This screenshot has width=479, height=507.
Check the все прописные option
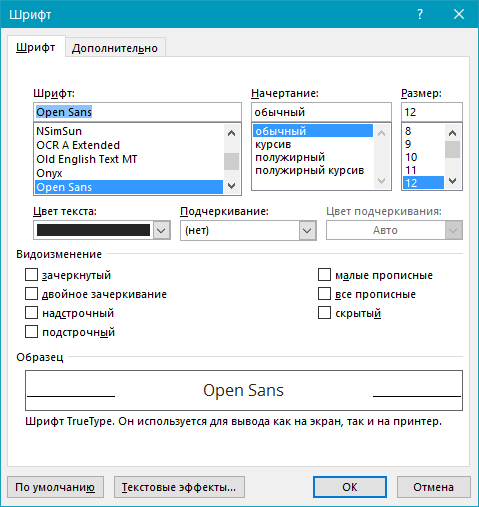tap(324, 294)
